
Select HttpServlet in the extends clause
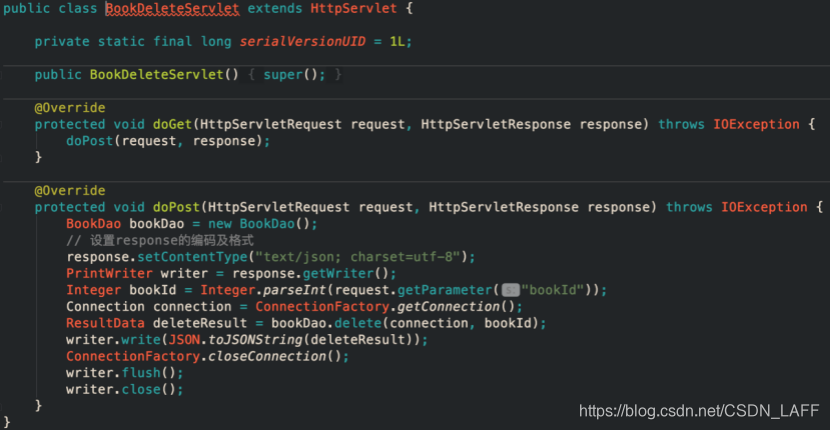[354, 9]
